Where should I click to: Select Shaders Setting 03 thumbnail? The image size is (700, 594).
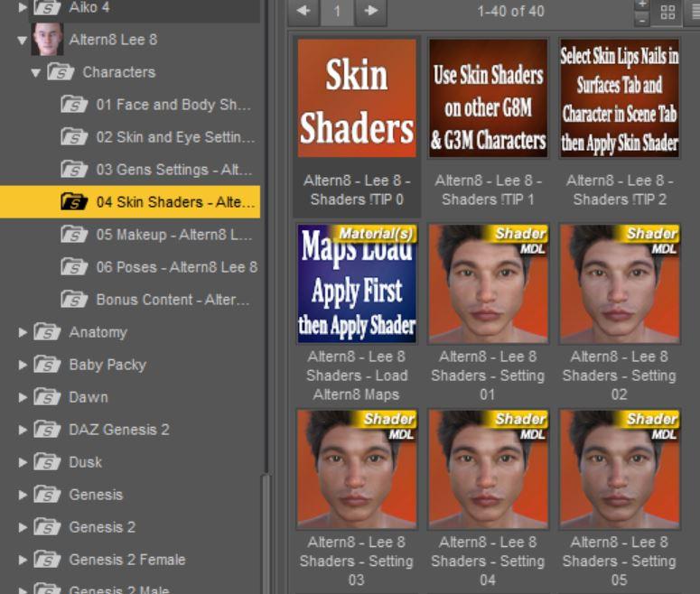[357, 469]
